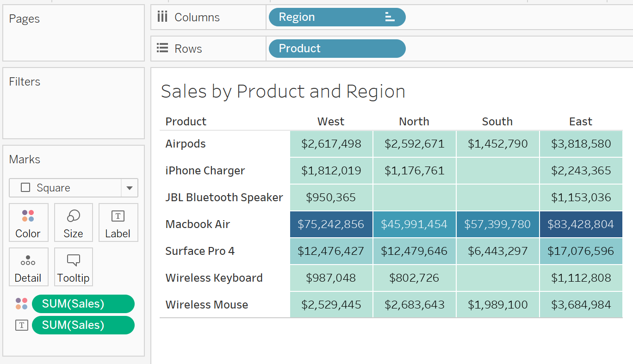Click the North column header
633x364 pixels.
click(x=414, y=122)
